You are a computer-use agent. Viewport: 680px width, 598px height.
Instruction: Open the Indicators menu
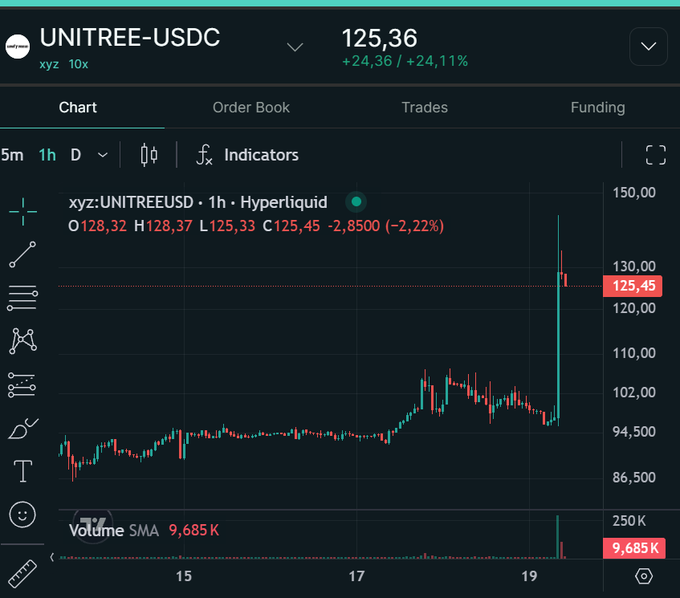pyautogui.click(x=261, y=155)
